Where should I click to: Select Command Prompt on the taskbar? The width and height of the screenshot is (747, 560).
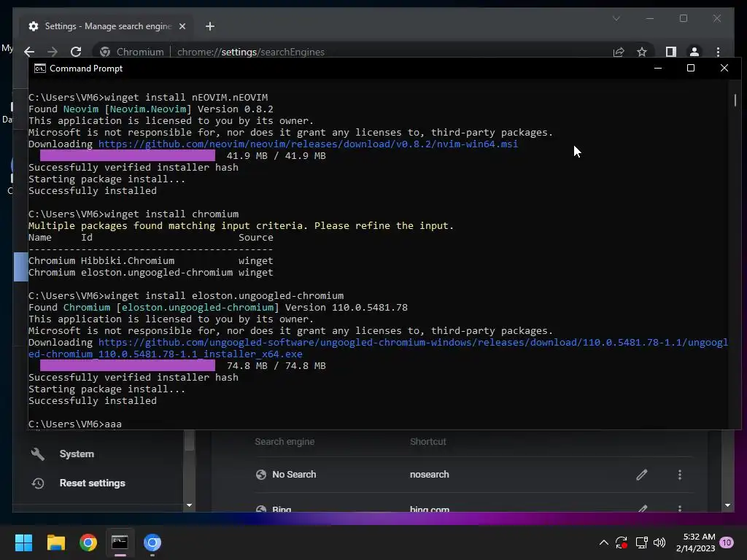pos(120,542)
